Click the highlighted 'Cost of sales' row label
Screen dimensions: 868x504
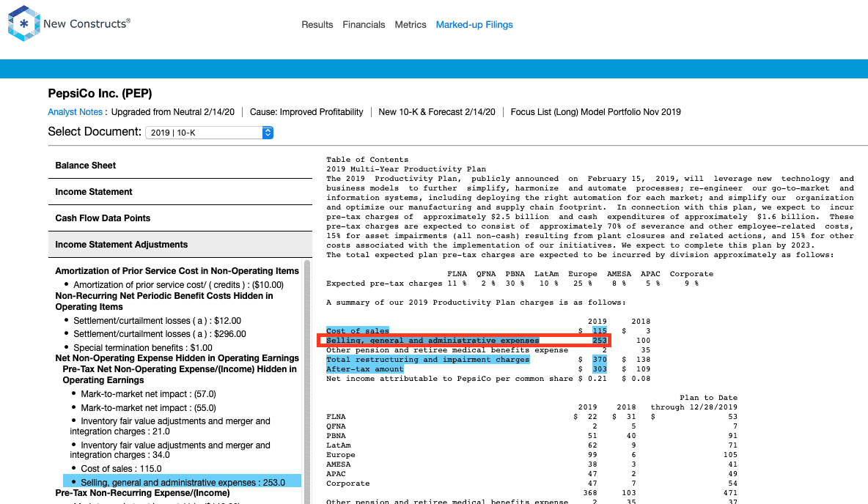pos(358,331)
